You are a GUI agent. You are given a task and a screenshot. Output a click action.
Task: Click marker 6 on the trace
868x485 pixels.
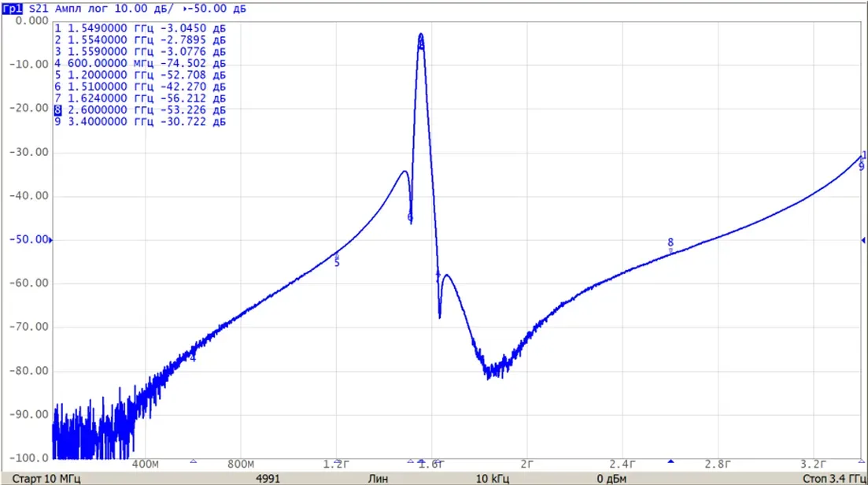[410, 217]
